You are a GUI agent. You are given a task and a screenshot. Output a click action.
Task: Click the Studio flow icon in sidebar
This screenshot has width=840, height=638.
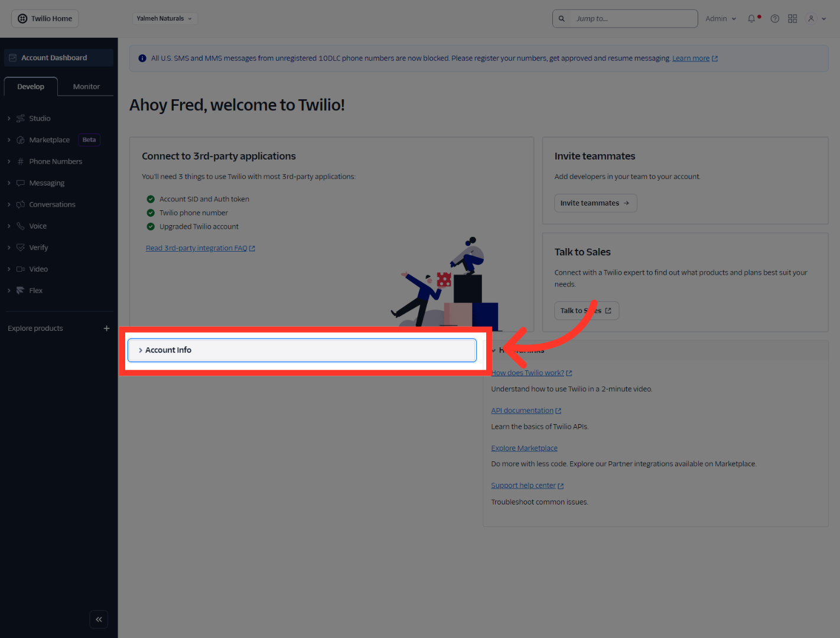[21, 118]
